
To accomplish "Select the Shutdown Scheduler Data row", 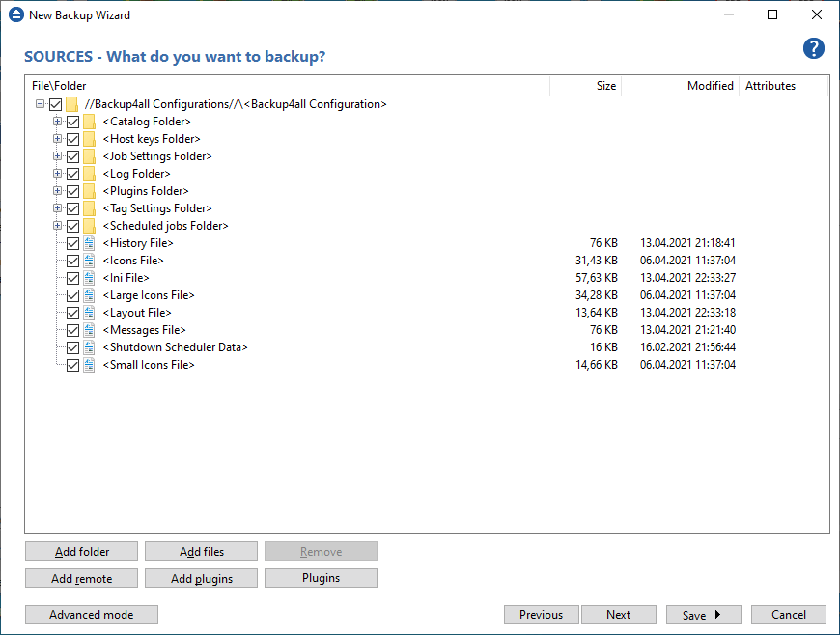I will coord(427,347).
